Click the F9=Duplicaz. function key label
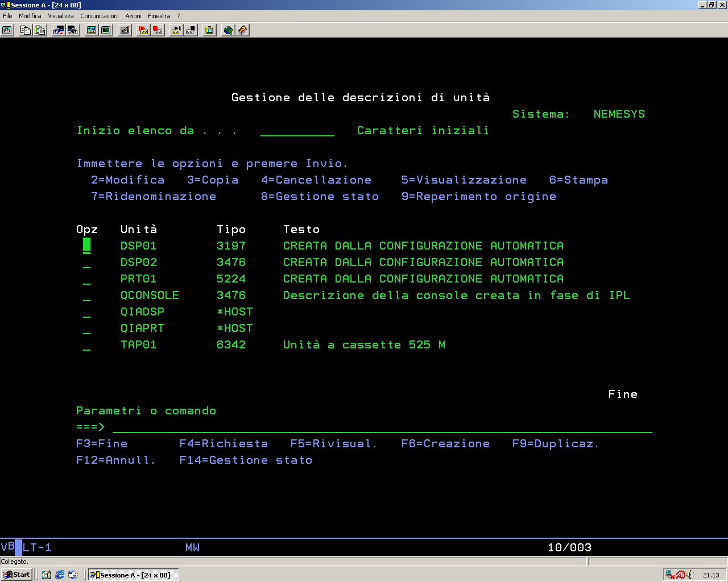 coord(556,443)
